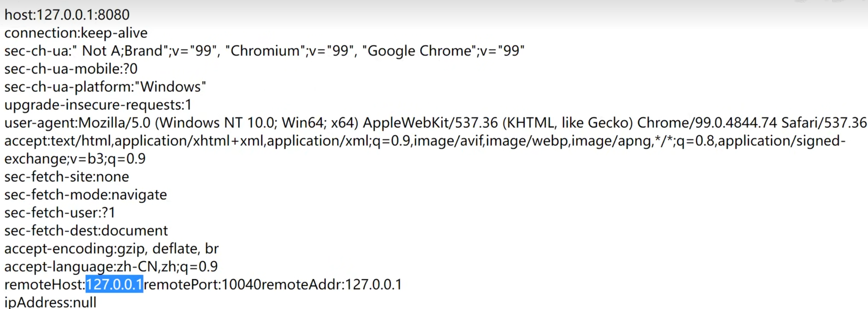
Task: Click the connection:keep-alive header text
Action: pos(76,33)
